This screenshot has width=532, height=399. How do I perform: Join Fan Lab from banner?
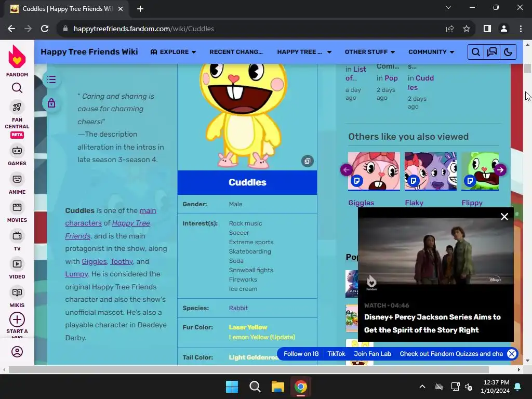pos(373,354)
